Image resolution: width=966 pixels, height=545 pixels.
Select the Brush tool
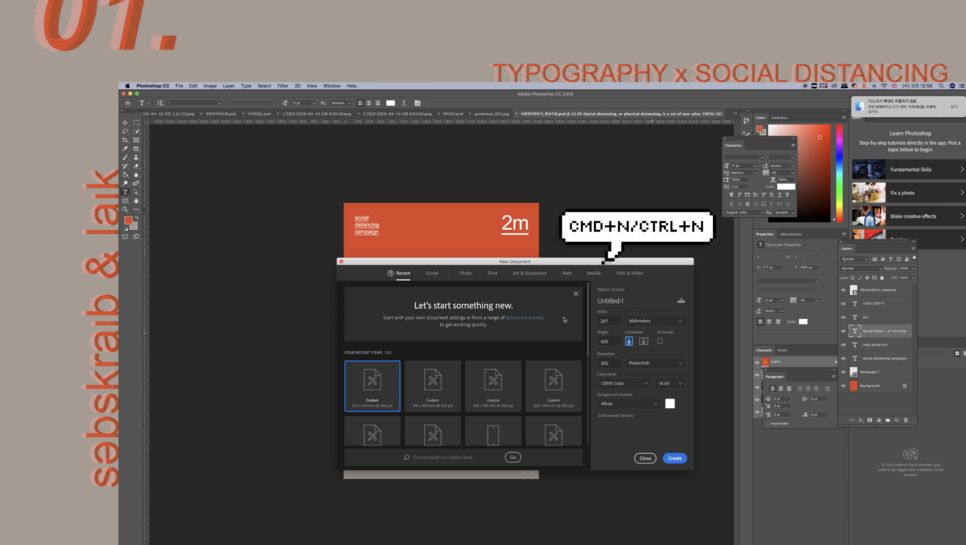[x=125, y=157]
